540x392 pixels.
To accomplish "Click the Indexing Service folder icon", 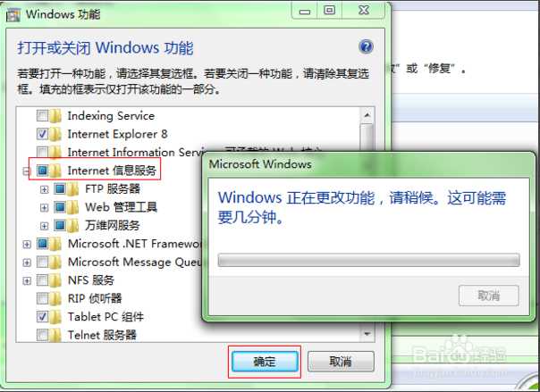I will [55, 116].
